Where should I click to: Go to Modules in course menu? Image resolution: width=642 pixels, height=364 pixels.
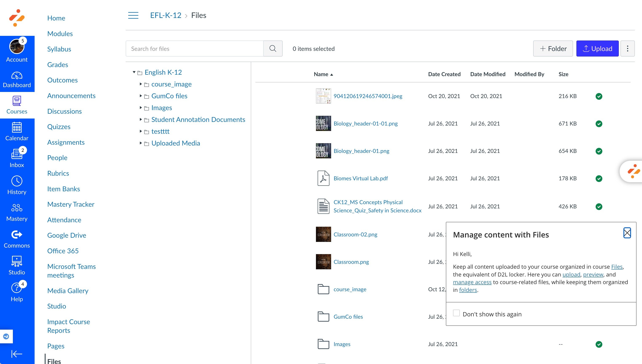point(60,34)
